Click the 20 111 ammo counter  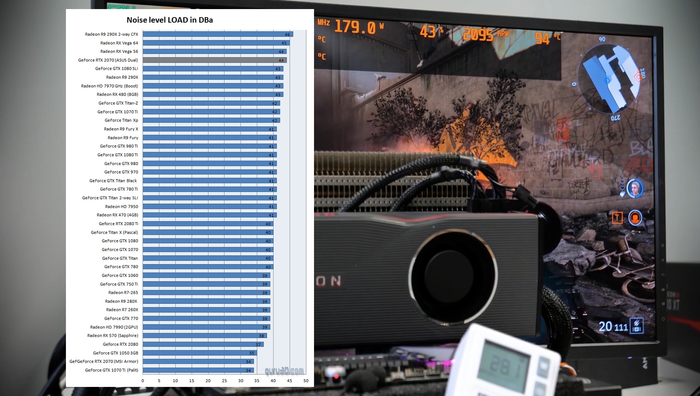(613, 327)
